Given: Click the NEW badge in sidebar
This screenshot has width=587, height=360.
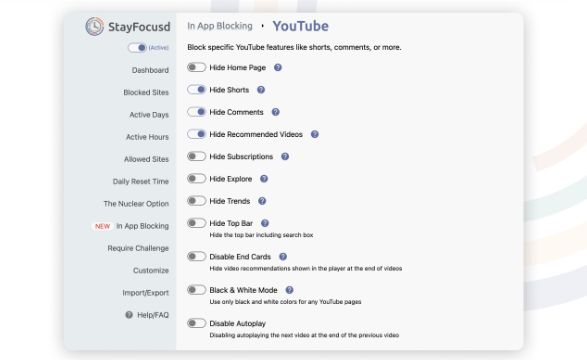Looking at the screenshot, I should 102,226.
